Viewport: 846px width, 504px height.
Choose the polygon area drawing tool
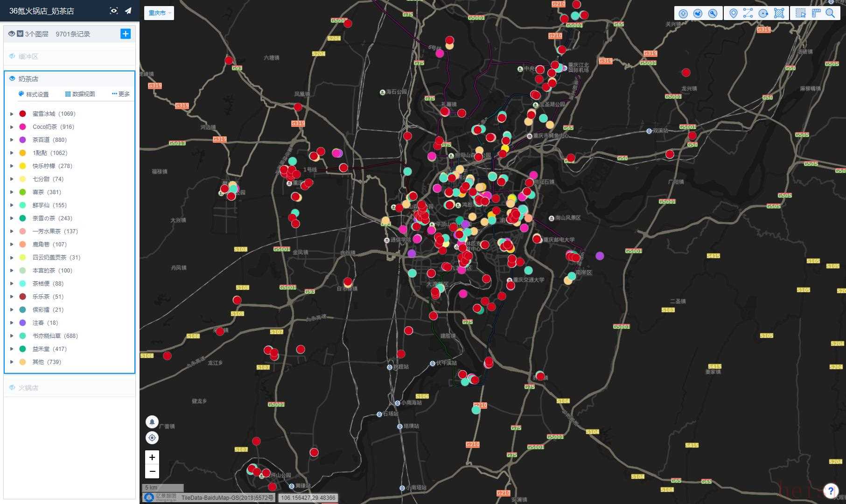point(779,14)
